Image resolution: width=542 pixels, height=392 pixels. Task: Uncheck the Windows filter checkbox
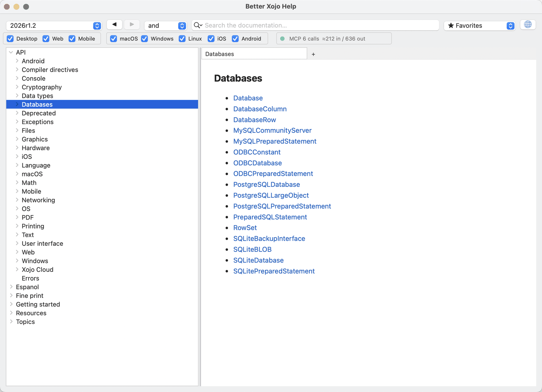click(144, 39)
